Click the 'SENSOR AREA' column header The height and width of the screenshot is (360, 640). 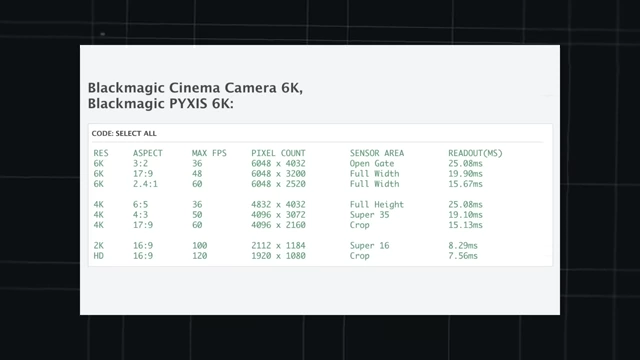click(377, 153)
